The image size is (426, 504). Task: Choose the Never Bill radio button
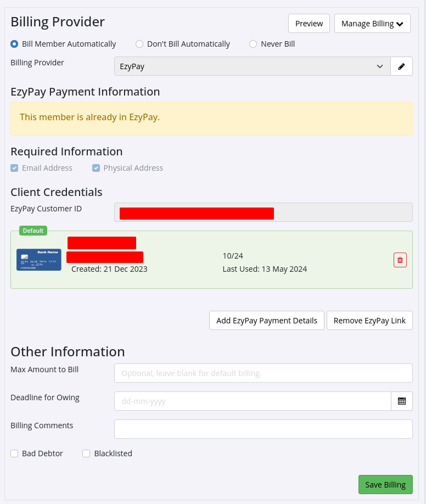point(253,44)
